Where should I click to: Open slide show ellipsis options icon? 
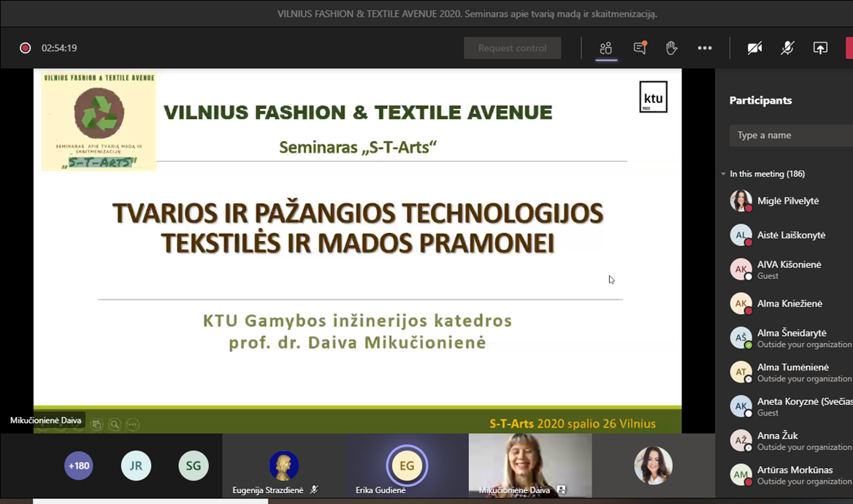(132, 424)
